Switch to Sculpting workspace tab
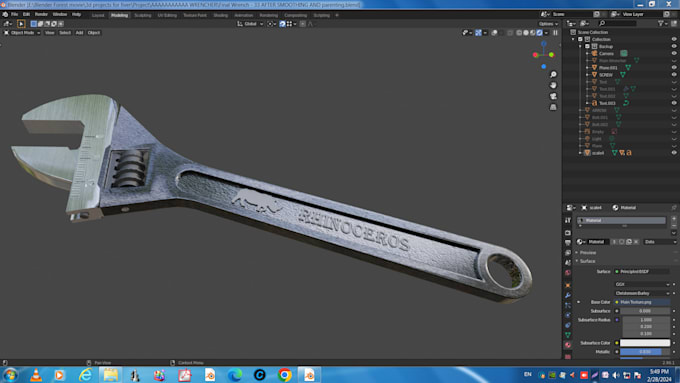Screen dimensions: 680x383 click(x=142, y=15)
